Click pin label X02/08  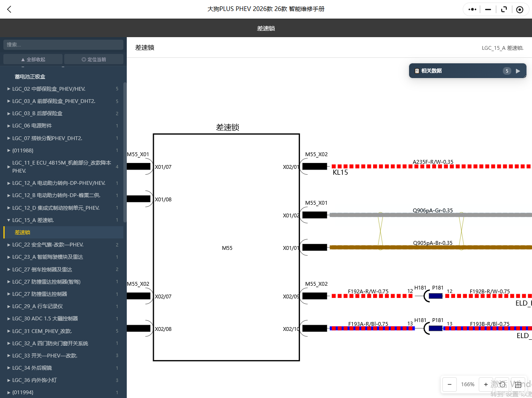[x=163, y=329]
